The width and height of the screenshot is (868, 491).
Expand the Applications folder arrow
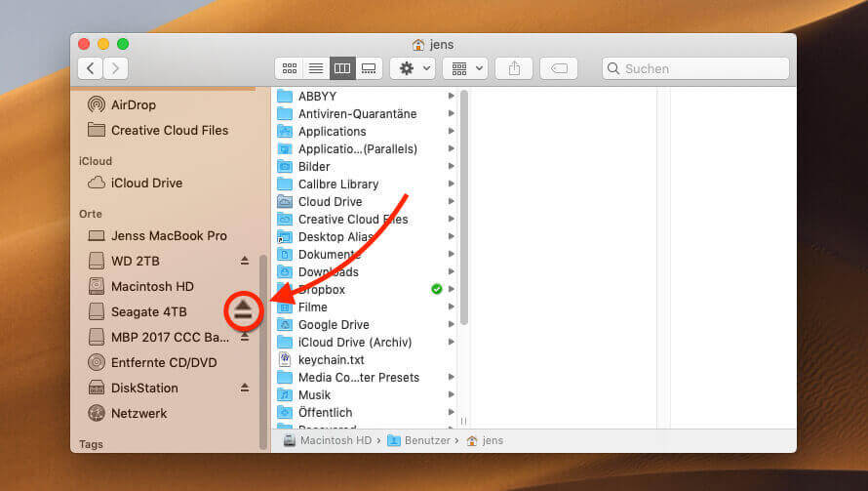(x=451, y=132)
